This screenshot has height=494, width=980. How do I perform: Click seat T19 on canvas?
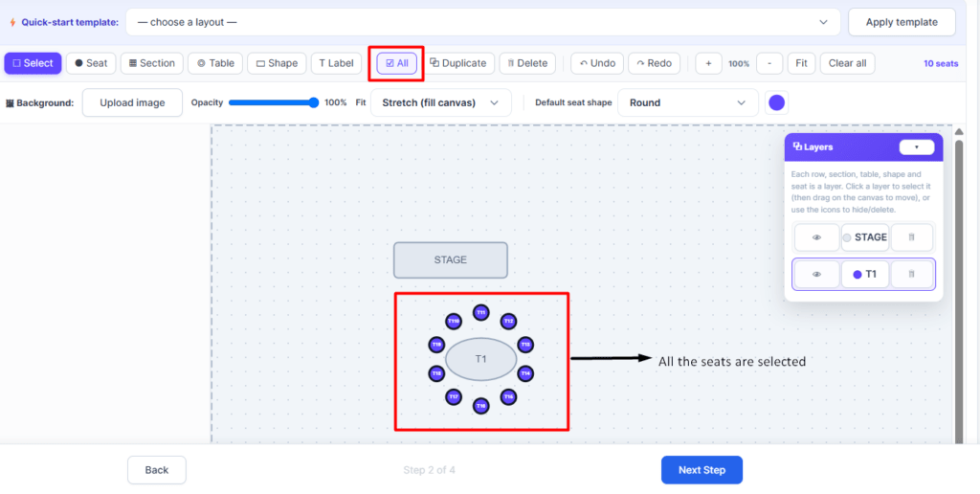pos(436,345)
